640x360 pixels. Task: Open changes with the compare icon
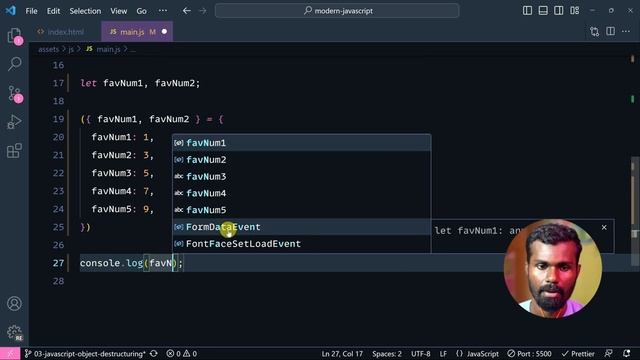[594, 31]
